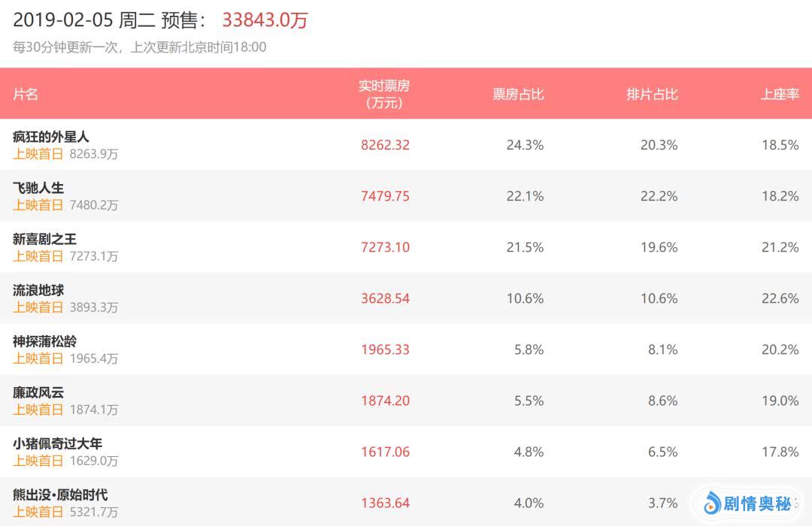Open the movie 神探蒲松龄
812x526 pixels.
44,341
